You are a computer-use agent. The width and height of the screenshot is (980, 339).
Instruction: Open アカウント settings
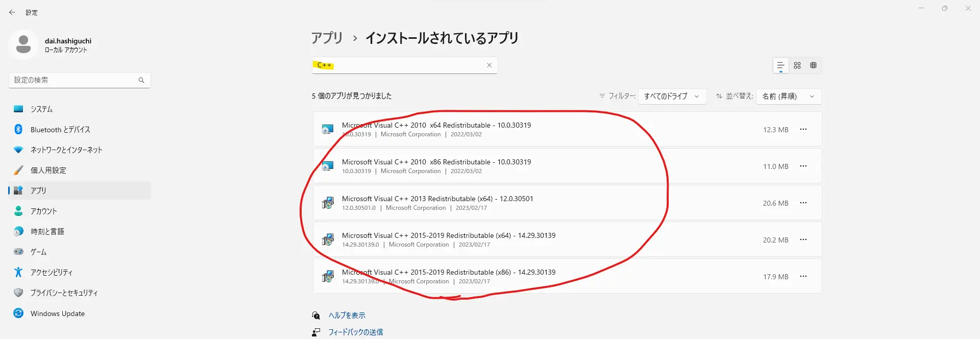click(x=80, y=211)
